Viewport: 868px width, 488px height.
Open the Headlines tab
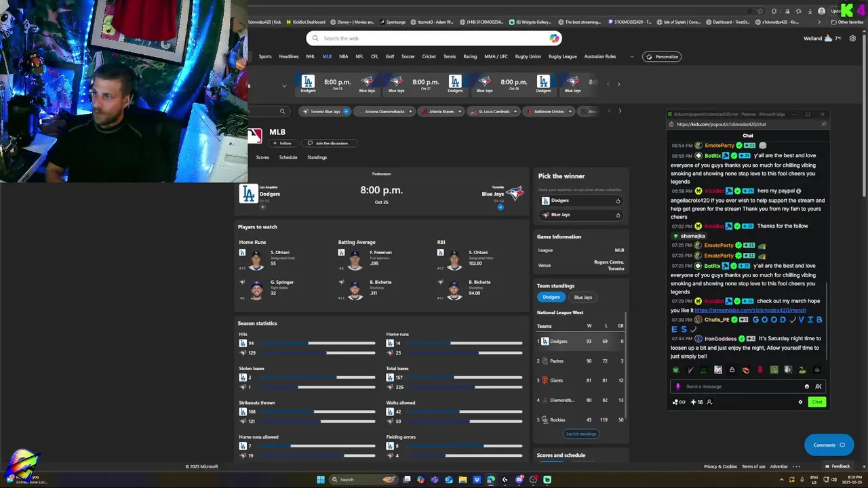pos(289,56)
